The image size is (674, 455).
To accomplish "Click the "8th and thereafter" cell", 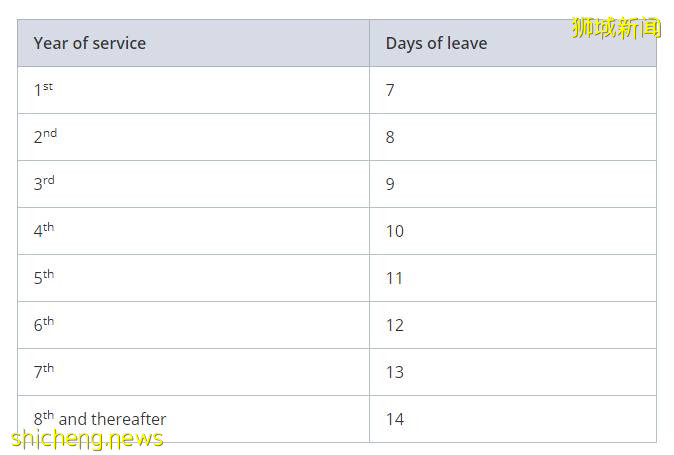I will [x=100, y=419].
